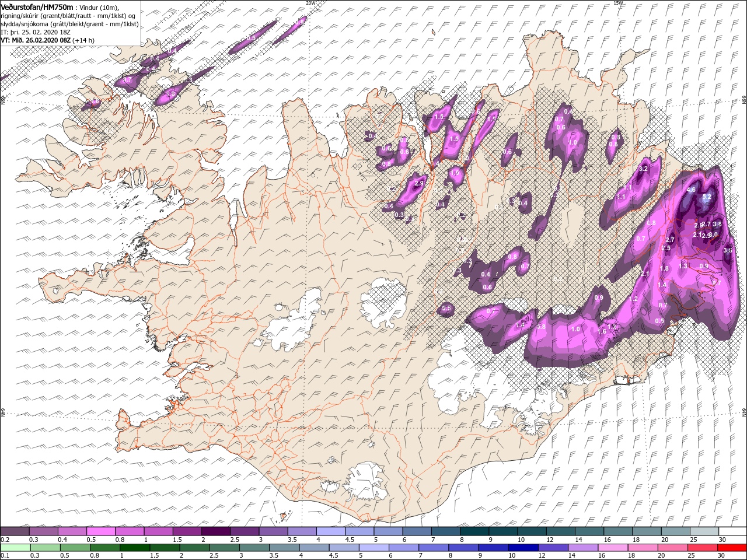747x560 pixels.
Task: Pick the upper legend swatch between 0.3 and 0.4
Action: (43, 531)
